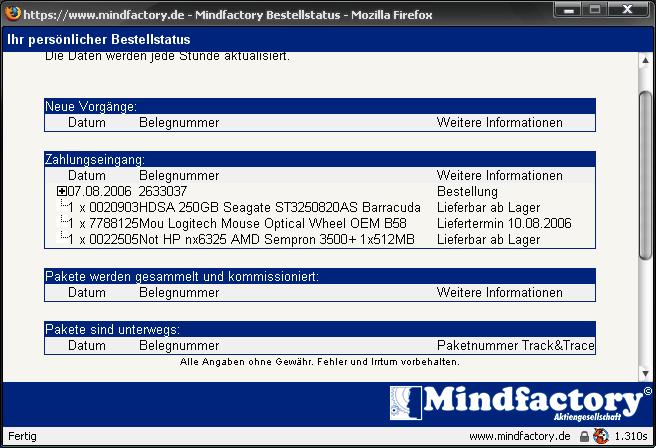
Task: Click the Mindfactory logo banner
Action: 520,403
